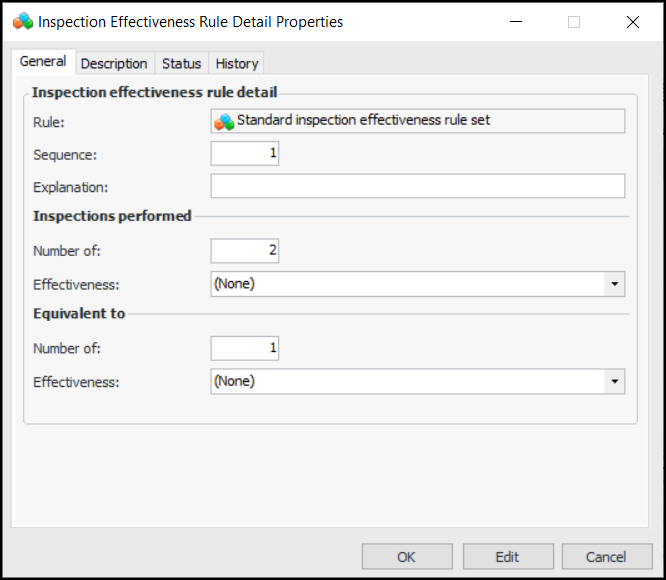
Task: Click Number of field under Equivalent to
Action: (x=245, y=348)
